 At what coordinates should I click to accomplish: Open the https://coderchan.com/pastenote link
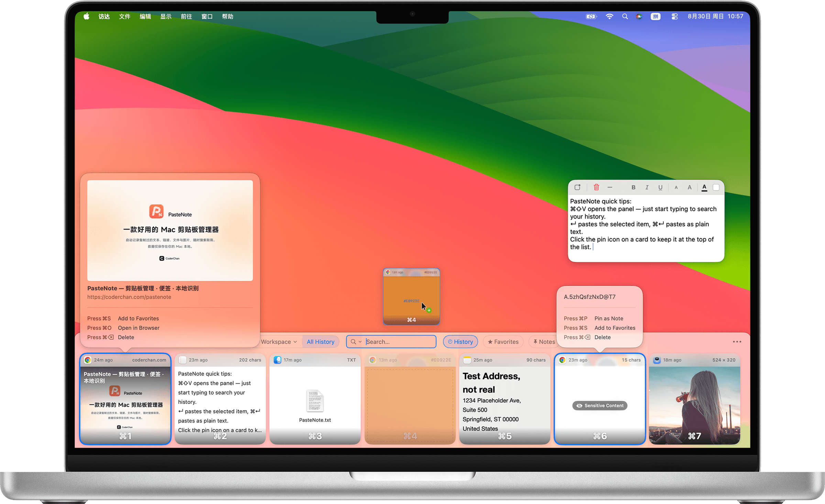click(129, 297)
